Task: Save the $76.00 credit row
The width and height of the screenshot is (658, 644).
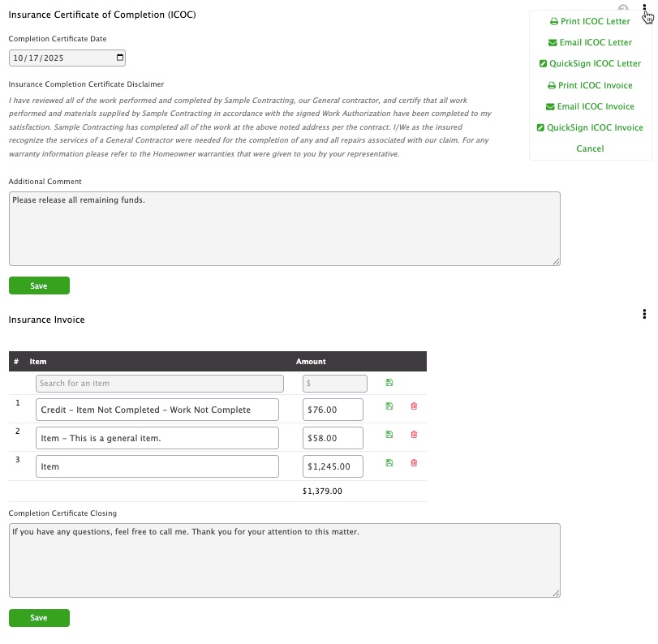Action: point(389,406)
